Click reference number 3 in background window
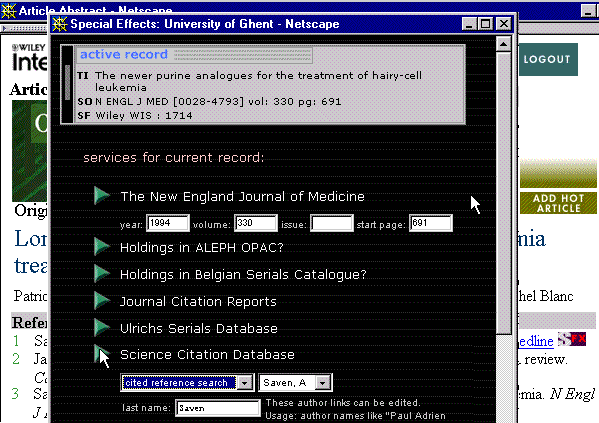Image resolution: width=599 pixels, height=423 pixels. click(x=15, y=393)
